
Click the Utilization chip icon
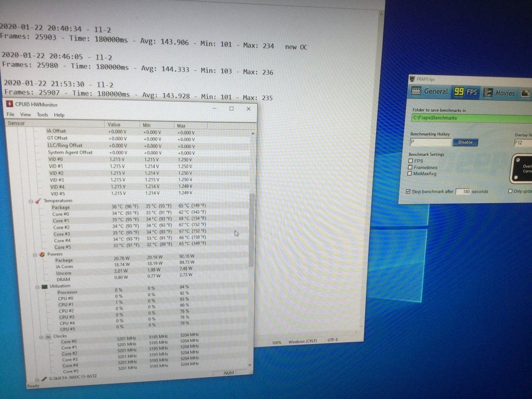[x=44, y=286]
